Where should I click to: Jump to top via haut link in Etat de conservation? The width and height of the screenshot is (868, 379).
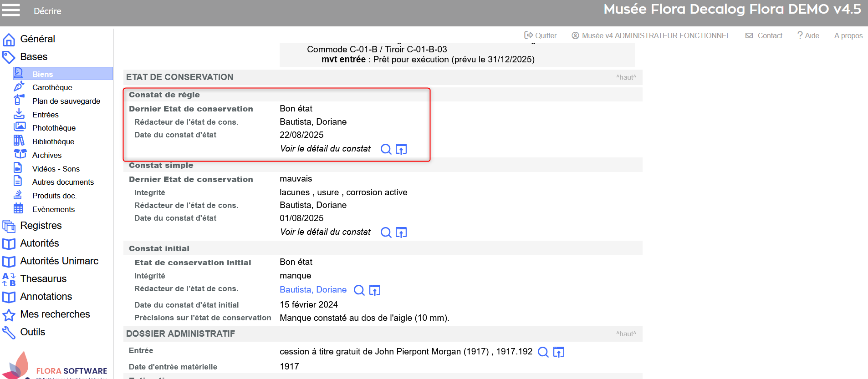point(626,77)
